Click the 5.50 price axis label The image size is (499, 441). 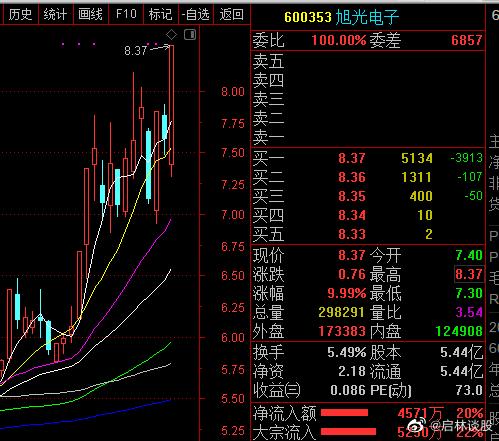coord(233,399)
